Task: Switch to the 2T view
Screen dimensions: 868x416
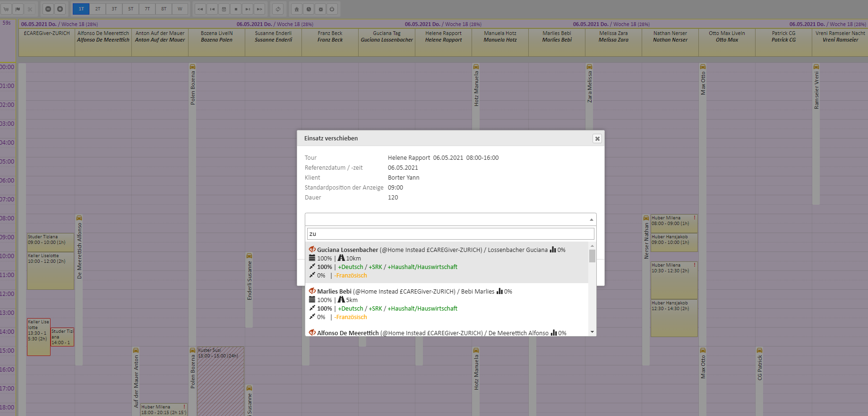Action: (x=97, y=9)
